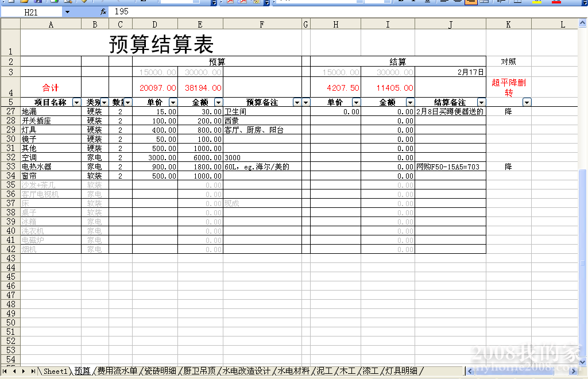The width and height of the screenshot is (588, 379).
Task: Click the Select All corner of the grid
Action: click(x=10, y=24)
